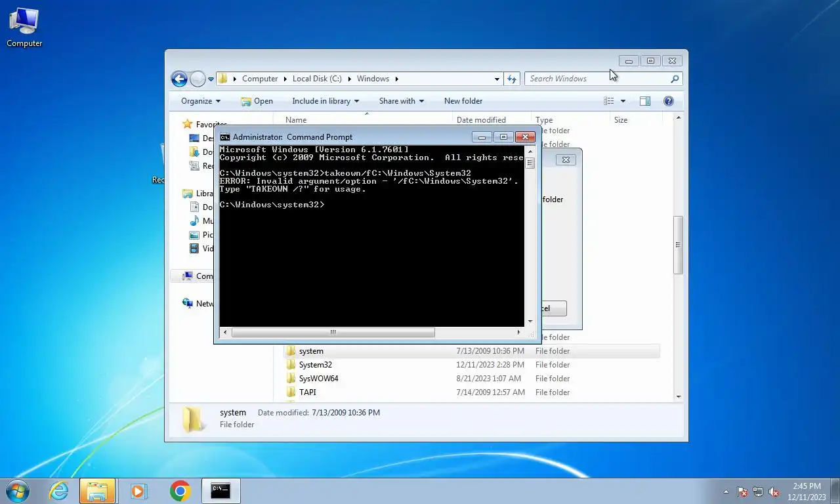Viewport: 840px width, 504px height.
Task: Click the Command Prompt horizontal scrollbar thumb
Action: click(333, 333)
